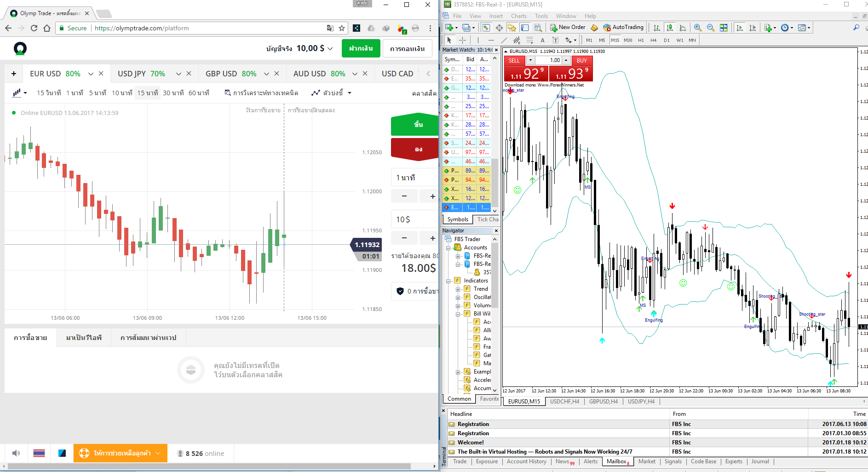Collapse the Bill Williams indicators folder
868x472 pixels.
coord(458,314)
